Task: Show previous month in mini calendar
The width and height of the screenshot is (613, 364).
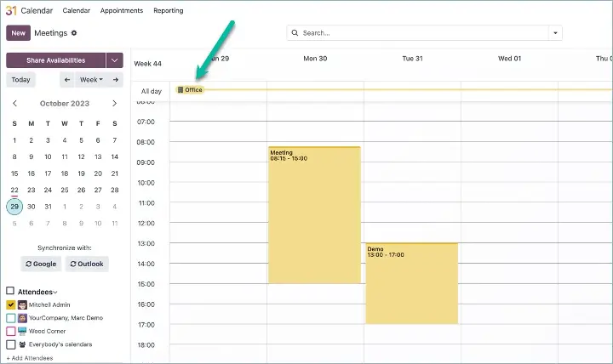Action: (x=14, y=103)
